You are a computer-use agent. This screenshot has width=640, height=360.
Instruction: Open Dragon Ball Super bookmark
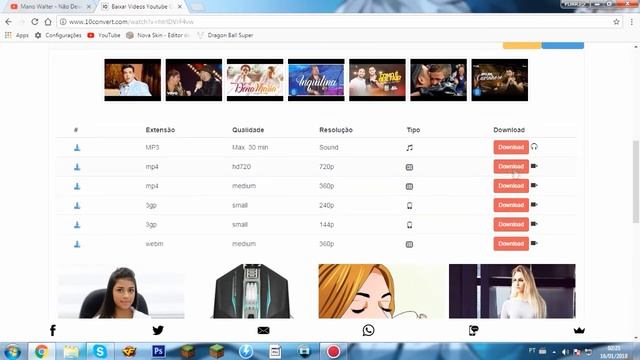click(225, 36)
